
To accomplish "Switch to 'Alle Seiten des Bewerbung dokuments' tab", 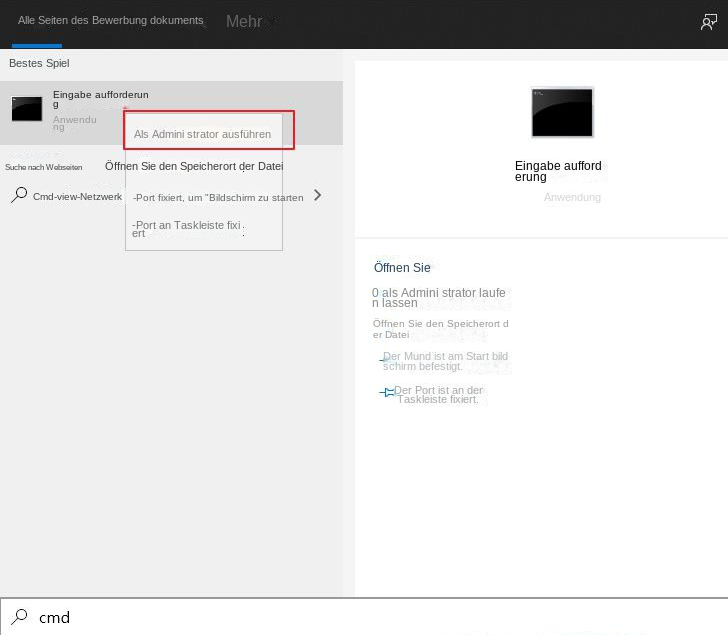I will click(110, 20).
